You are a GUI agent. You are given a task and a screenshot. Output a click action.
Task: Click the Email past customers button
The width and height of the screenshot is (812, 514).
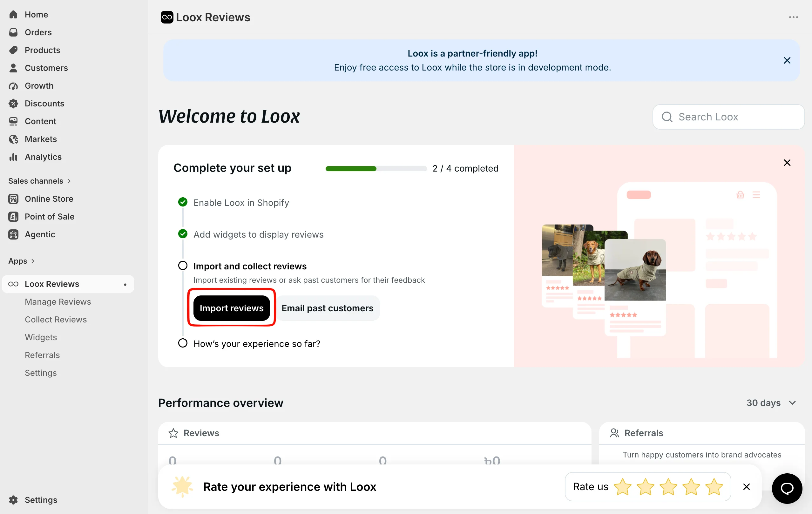(328, 308)
